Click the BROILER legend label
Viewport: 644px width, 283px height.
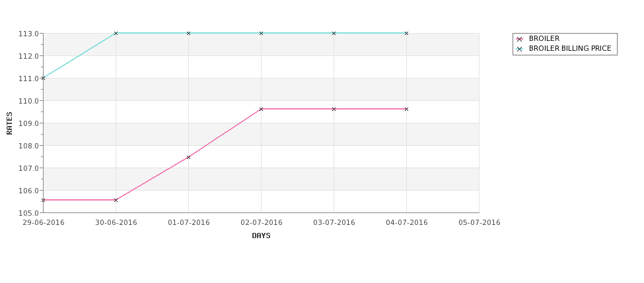(x=544, y=38)
